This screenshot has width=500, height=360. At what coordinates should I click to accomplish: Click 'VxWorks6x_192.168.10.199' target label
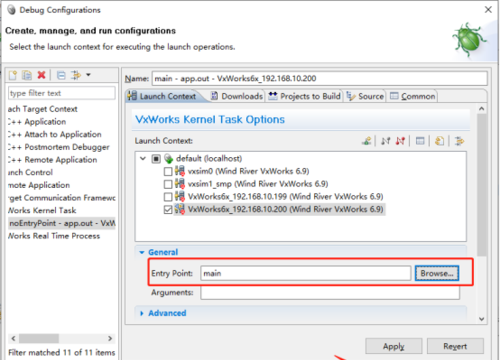285,197
